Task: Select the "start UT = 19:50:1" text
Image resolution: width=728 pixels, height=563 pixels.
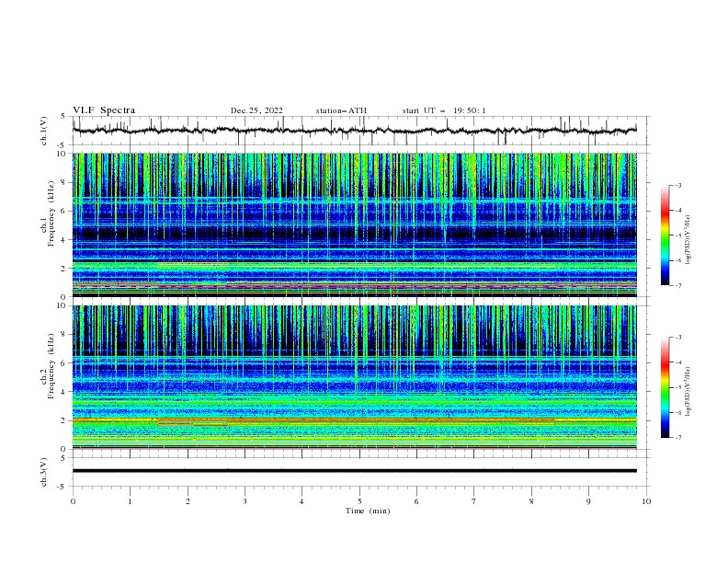Action: click(444, 110)
